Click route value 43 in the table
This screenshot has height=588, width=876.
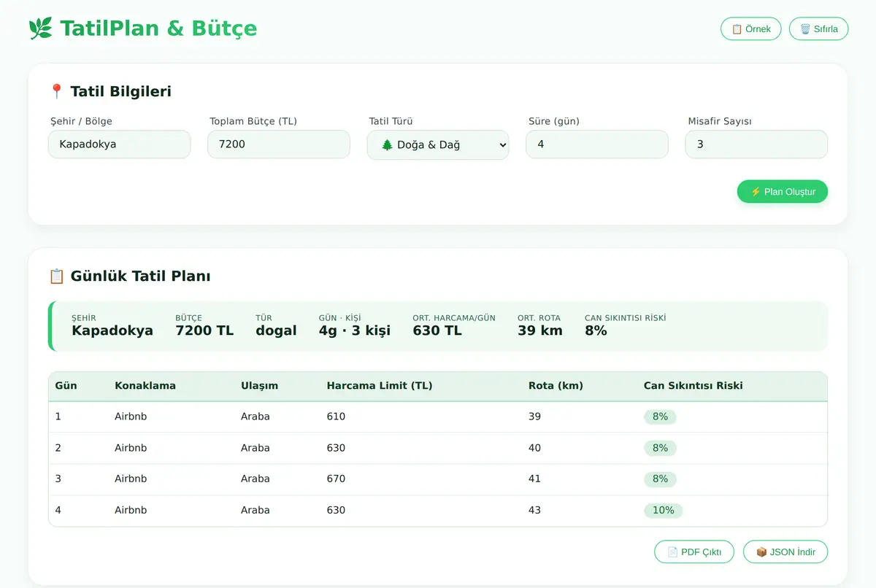click(x=535, y=511)
